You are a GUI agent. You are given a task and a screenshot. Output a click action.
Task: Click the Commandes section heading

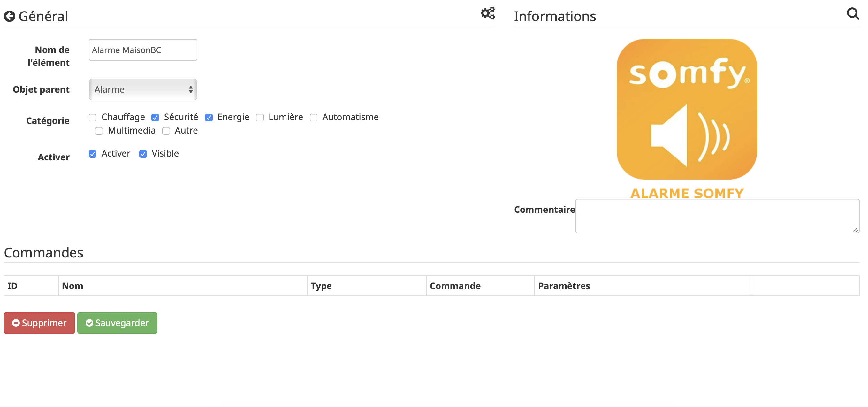click(43, 253)
